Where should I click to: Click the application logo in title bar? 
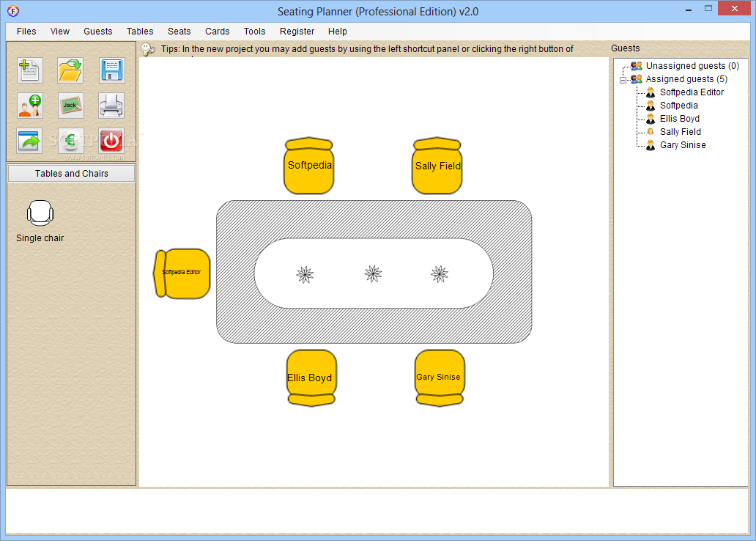pyautogui.click(x=13, y=10)
